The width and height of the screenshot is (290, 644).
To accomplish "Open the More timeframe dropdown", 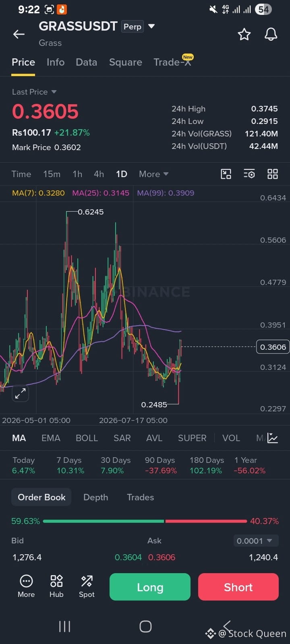I will (x=153, y=174).
